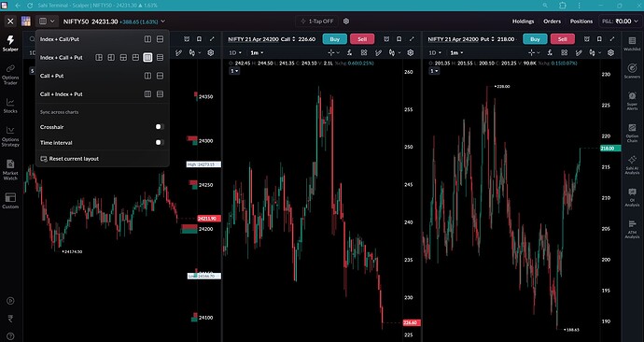Close the scalper with the X button
Viewport: 644px width, 342px height.
tap(10, 21)
